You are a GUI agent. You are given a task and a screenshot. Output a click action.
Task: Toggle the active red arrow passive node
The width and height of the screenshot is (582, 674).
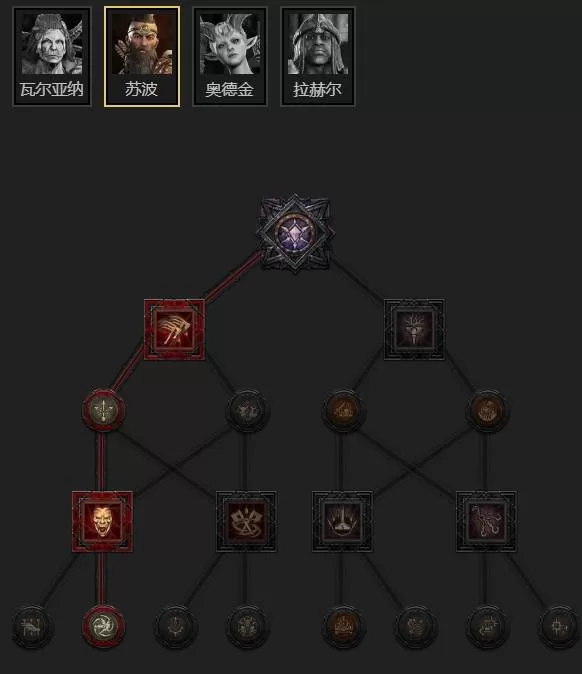[x=103, y=411]
